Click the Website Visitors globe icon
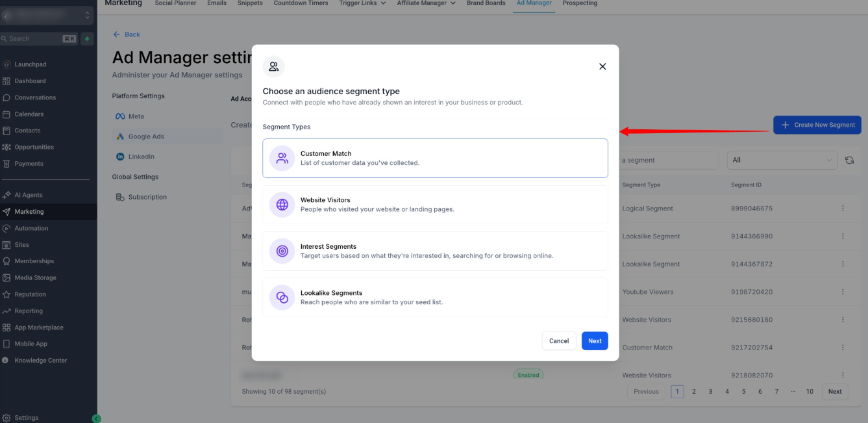Image resolution: width=868 pixels, height=423 pixels. coord(282,205)
